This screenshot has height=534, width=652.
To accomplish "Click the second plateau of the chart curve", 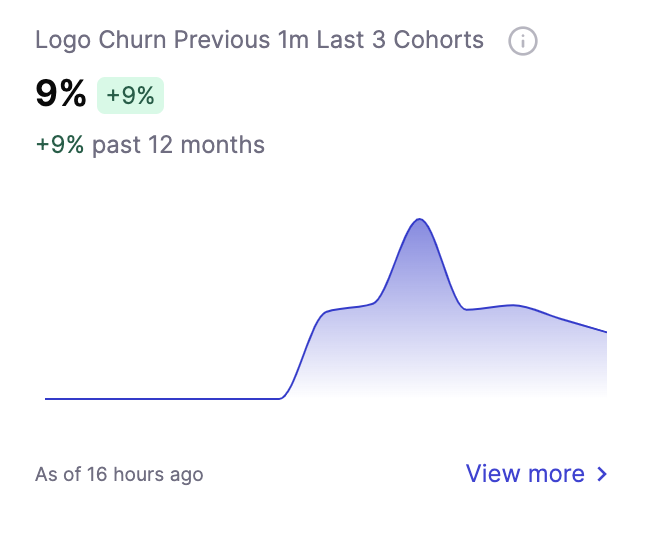I will tap(514, 305).
